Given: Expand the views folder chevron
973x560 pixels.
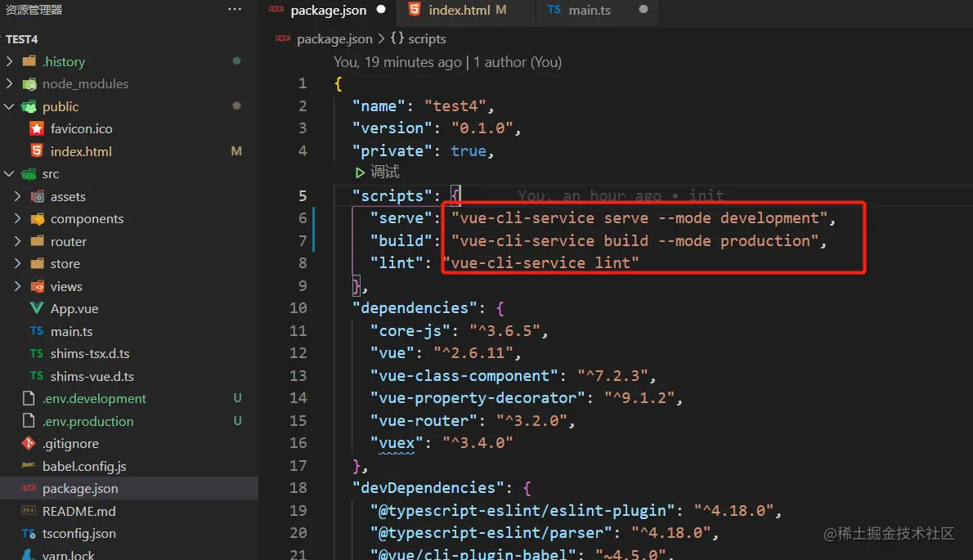Looking at the screenshot, I should pyautogui.click(x=17, y=286).
